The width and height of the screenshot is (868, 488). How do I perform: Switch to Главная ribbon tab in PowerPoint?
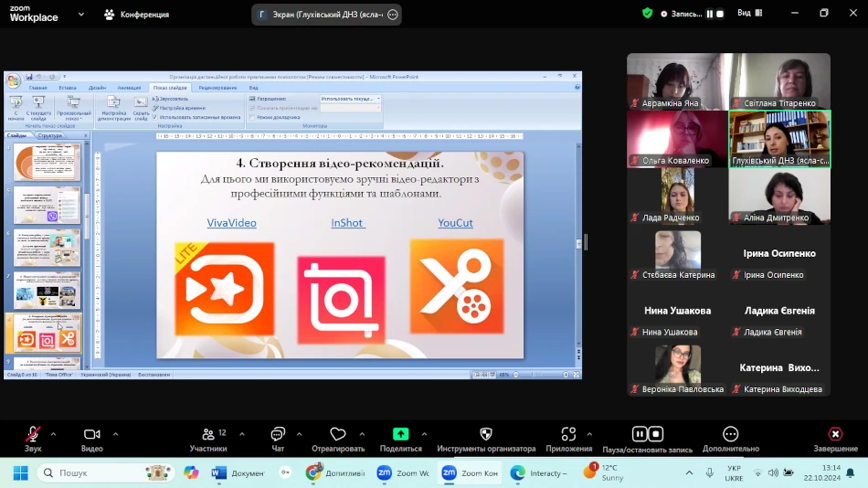[x=38, y=88]
